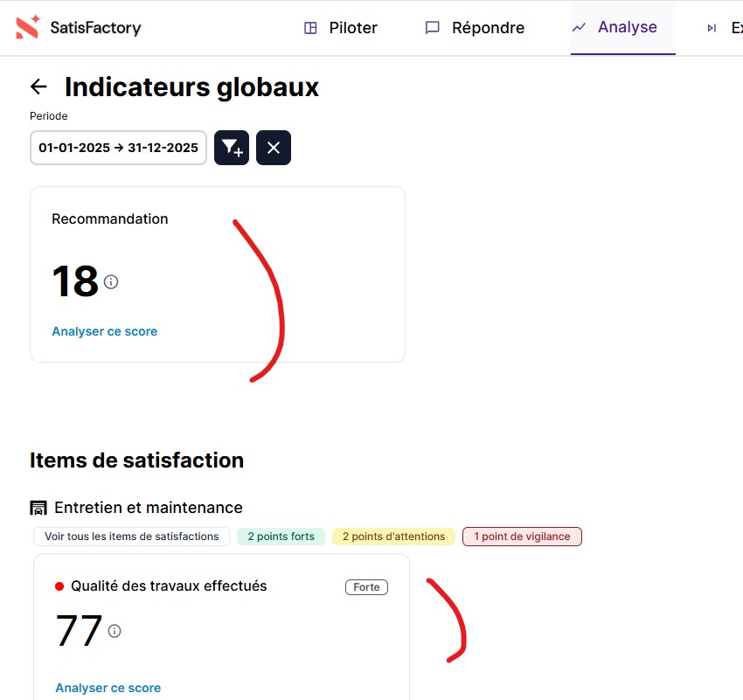
Task: Open the Piloter tab
Action: click(352, 28)
